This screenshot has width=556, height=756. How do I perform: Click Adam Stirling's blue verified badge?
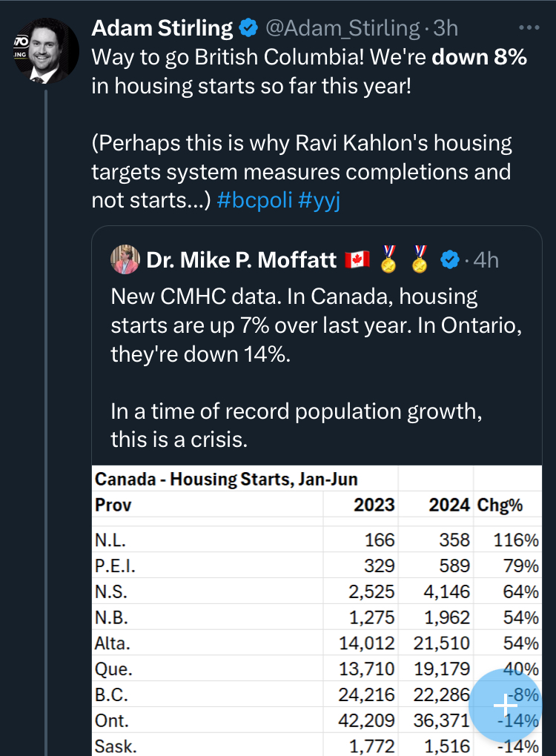(248, 28)
